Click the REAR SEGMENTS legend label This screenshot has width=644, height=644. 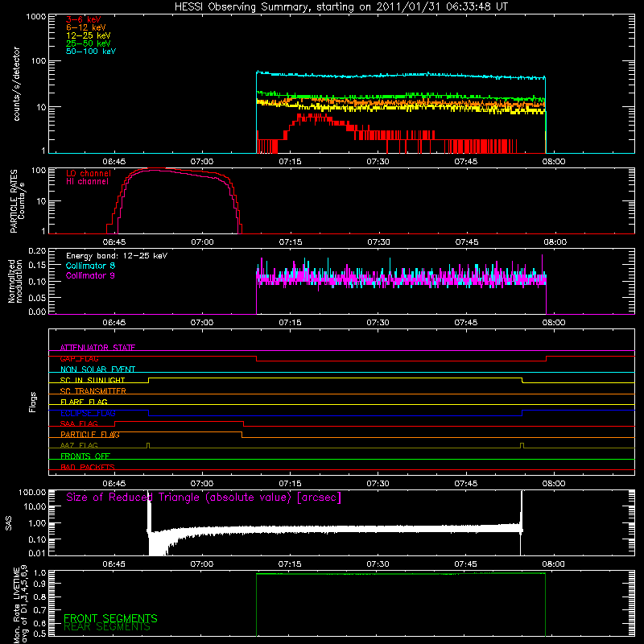pyautogui.click(x=107, y=627)
